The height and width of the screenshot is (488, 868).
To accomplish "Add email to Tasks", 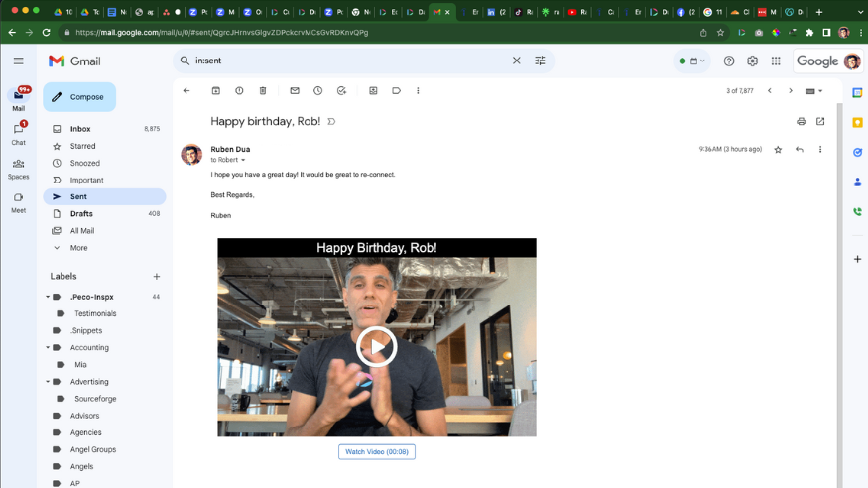I will [x=341, y=90].
